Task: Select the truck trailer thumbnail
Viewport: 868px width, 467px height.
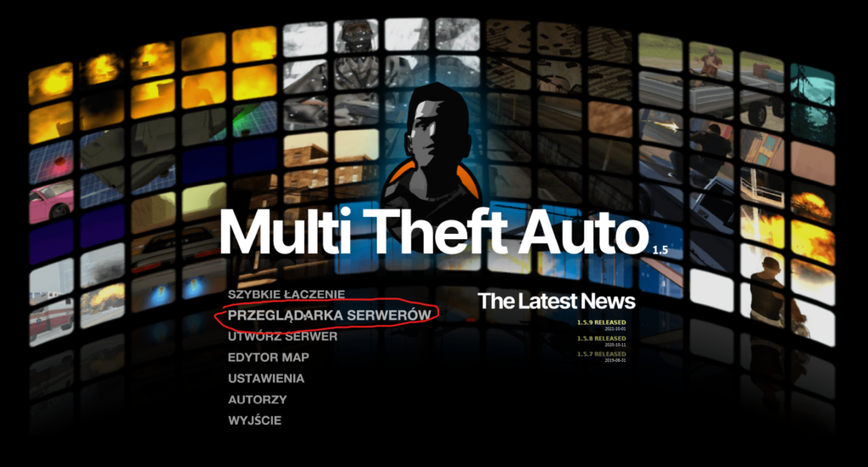Action: (711, 98)
